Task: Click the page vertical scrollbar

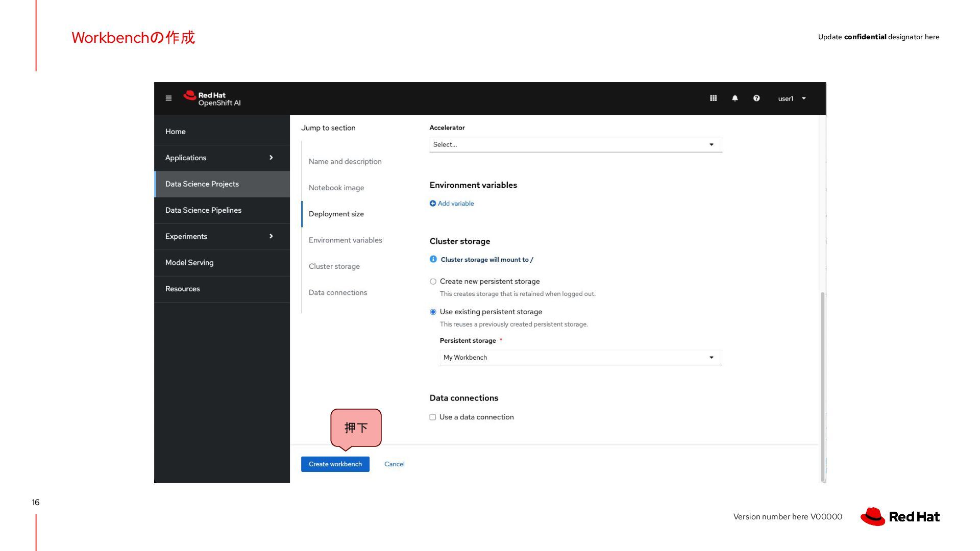Action: [822, 387]
